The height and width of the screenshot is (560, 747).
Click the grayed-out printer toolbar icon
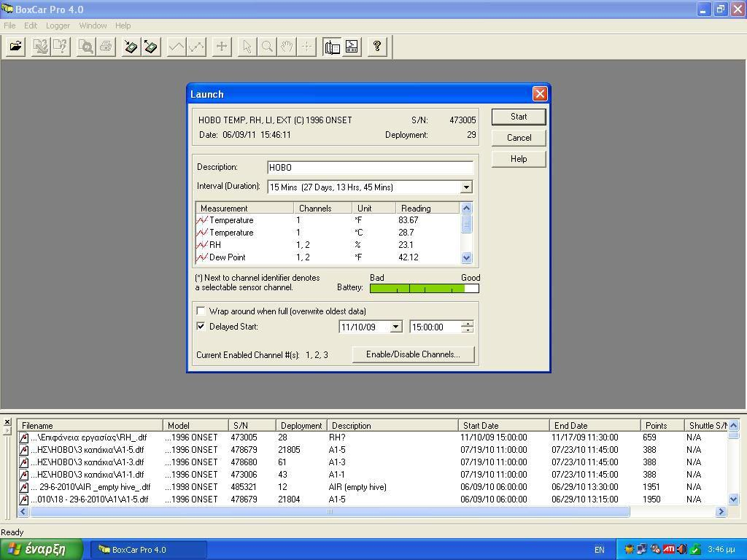106,47
